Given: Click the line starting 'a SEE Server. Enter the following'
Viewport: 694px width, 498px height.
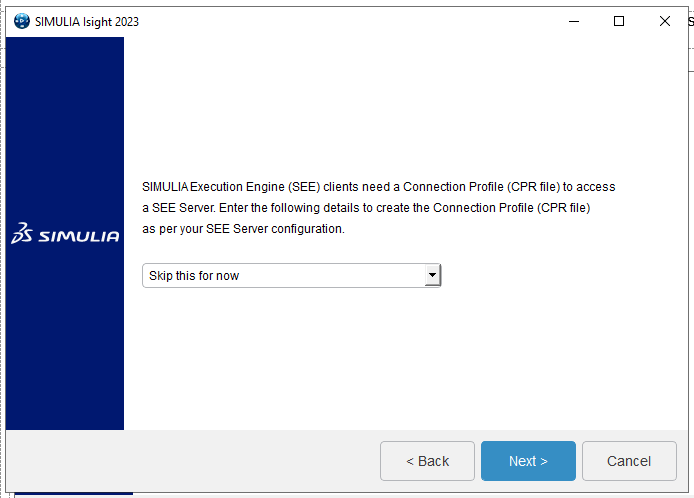Looking at the screenshot, I should click(x=366, y=208).
